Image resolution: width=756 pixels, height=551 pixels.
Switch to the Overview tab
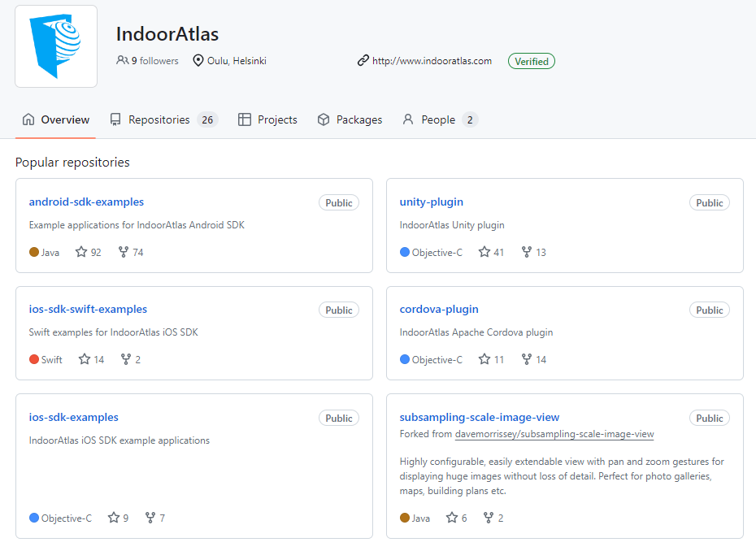click(x=55, y=119)
